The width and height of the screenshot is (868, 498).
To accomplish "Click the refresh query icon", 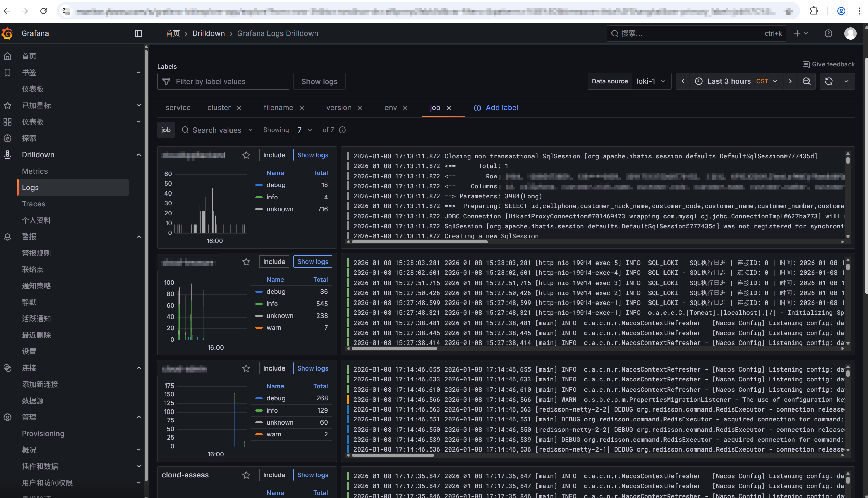I will pyautogui.click(x=828, y=81).
